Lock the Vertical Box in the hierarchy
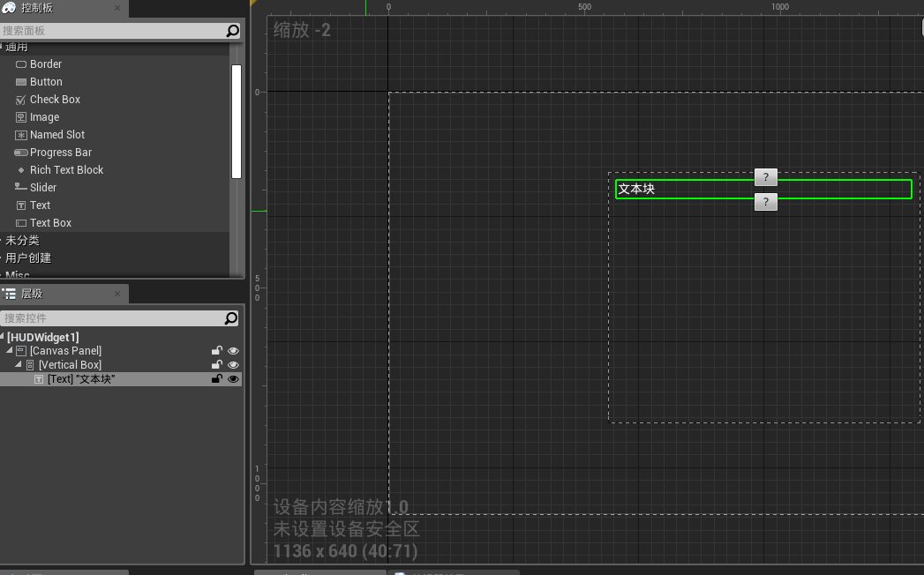Screen dimensions: 924x575 pyautogui.click(x=216, y=364)
